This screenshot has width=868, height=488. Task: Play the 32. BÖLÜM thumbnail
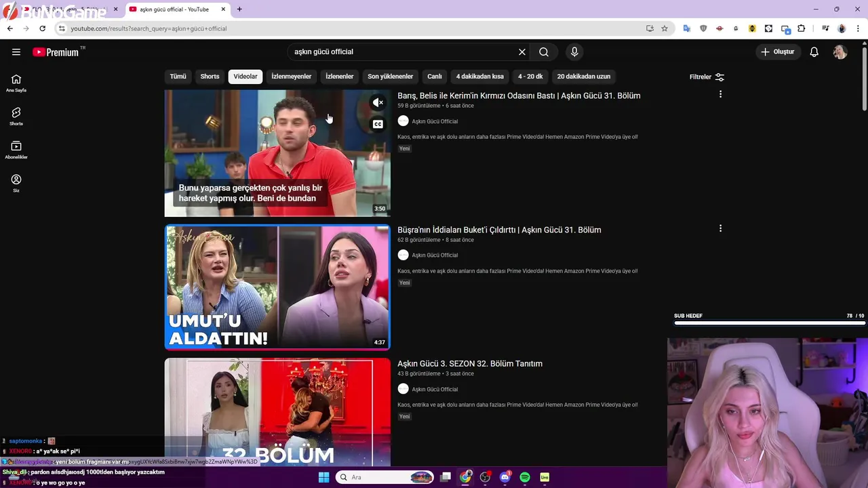pos(277,412)
